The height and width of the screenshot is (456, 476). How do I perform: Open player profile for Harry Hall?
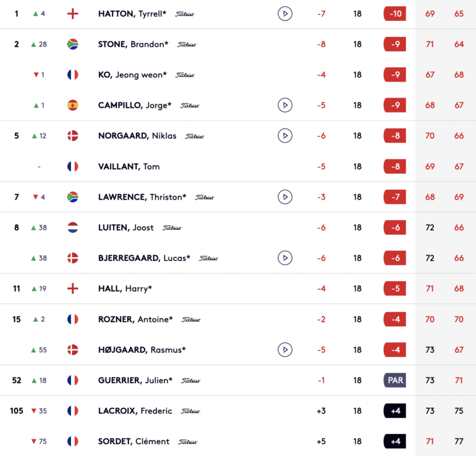[x=125, y=289]
